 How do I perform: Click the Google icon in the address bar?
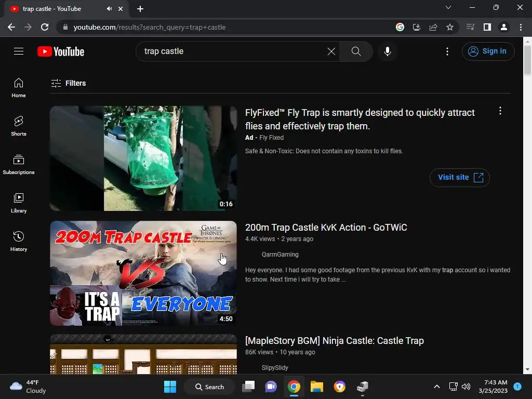(x=400, y=27)
